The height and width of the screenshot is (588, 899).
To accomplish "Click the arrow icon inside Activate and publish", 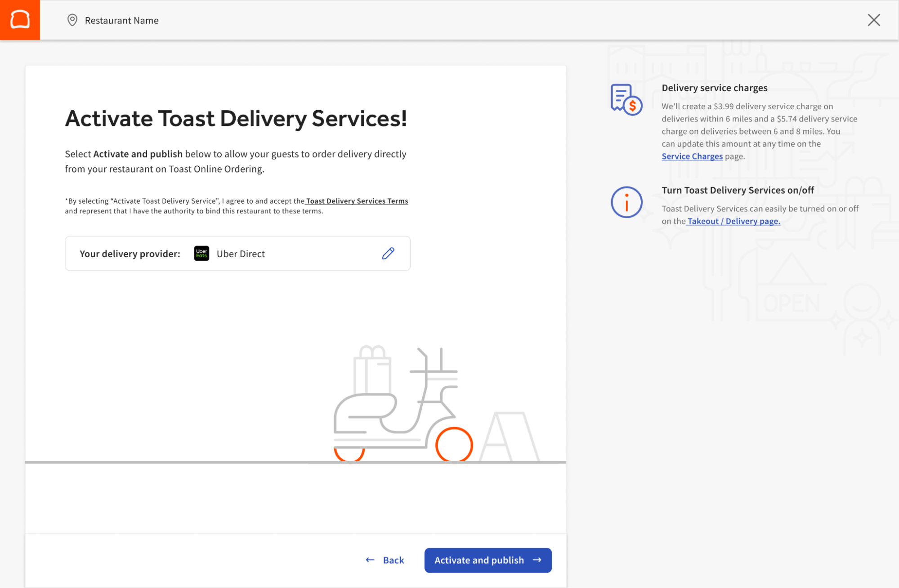I will pyautogui.click(x=537, y=560).
